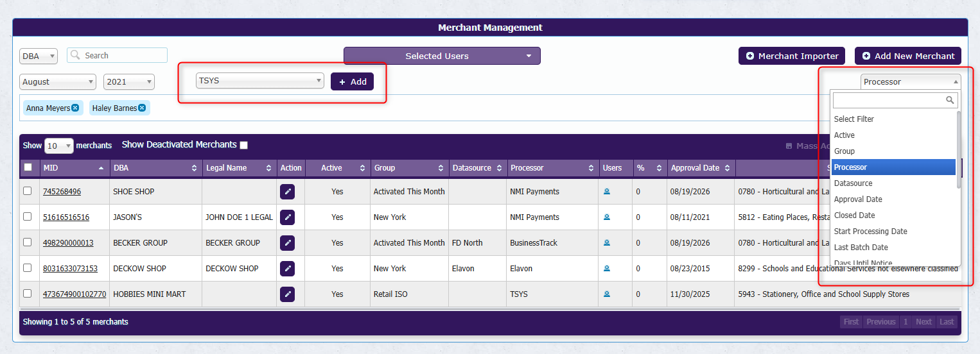The height and width of the screenshot is (354, 980).
Task: Sort by Approval Date column header
Action: [701, 168]
